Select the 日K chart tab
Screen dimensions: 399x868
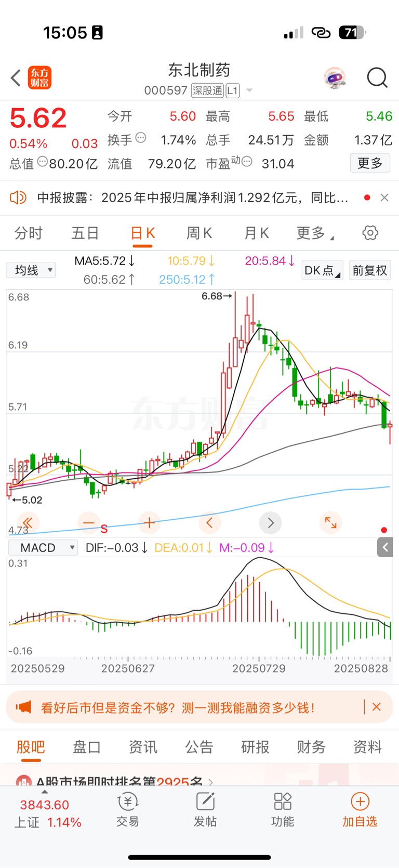[x=142, y=233]
